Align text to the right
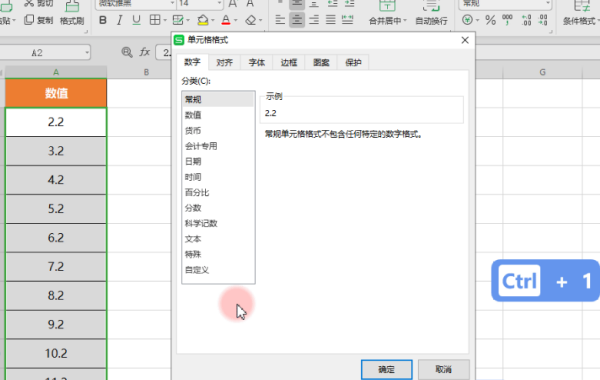600x380 pixels. (x=314, y=20)
